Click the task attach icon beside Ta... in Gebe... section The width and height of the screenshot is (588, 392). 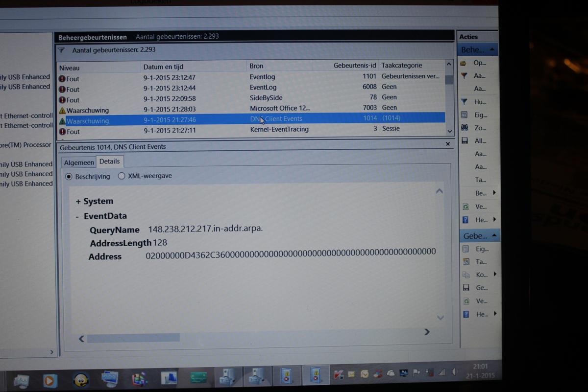[x=466, y=262]
